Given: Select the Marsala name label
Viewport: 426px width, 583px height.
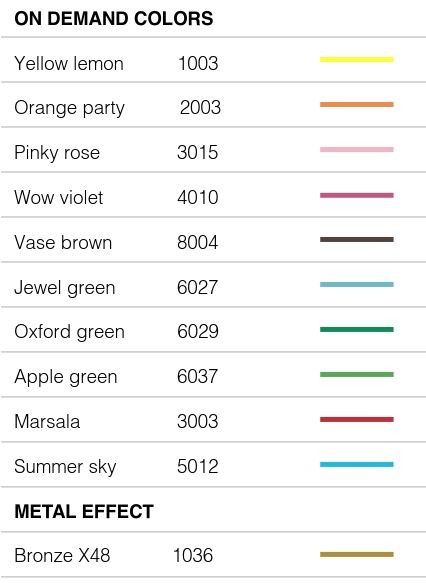Looking at the screenshot, I should coord(47,422).
